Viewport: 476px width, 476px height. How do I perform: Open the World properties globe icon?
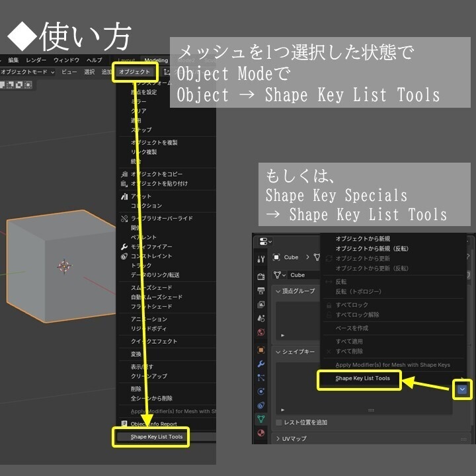pos(260,332)
